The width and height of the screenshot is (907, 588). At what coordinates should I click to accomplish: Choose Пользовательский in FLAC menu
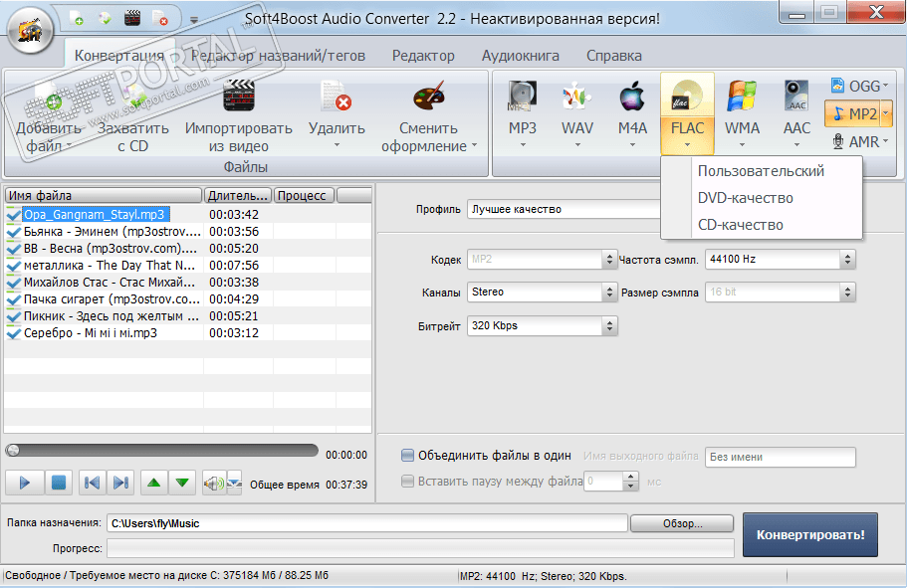pos(761,171)
